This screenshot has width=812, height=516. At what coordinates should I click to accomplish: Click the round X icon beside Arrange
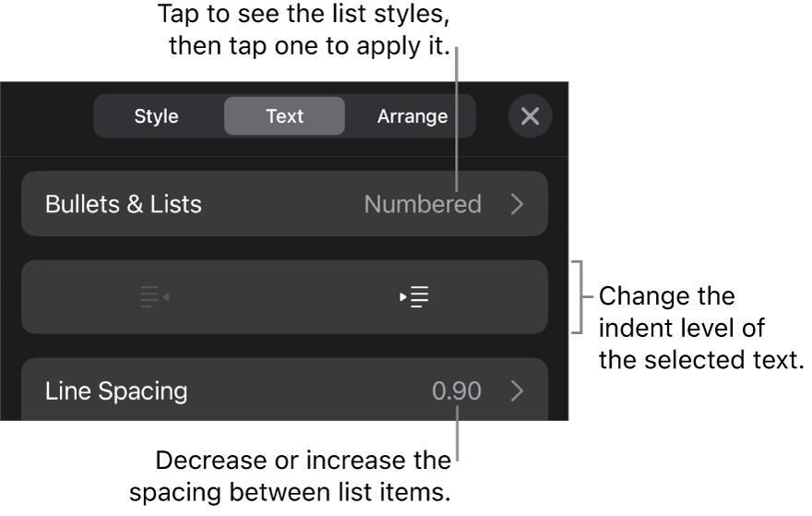point(530,116)
